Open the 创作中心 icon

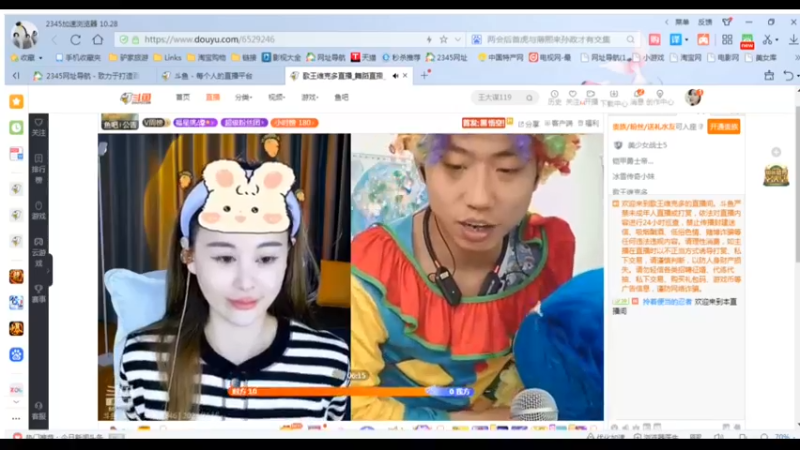660,97
